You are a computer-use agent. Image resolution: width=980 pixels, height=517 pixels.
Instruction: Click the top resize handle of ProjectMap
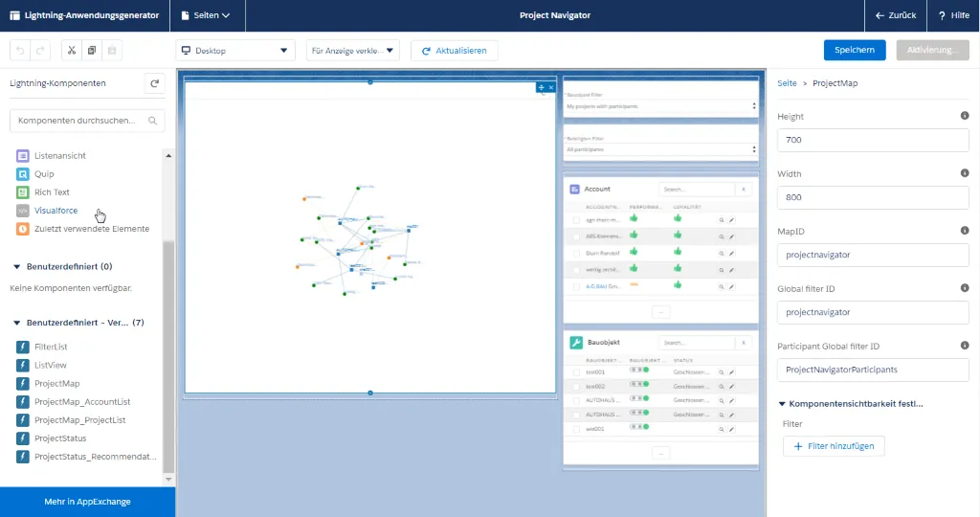click(370, 82)
